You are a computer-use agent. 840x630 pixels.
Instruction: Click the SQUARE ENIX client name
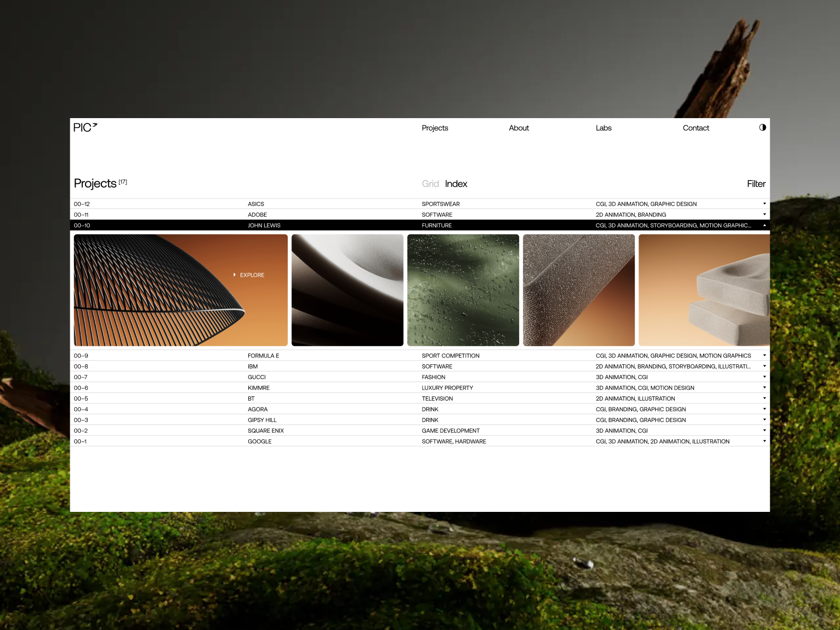click(266, 431)
